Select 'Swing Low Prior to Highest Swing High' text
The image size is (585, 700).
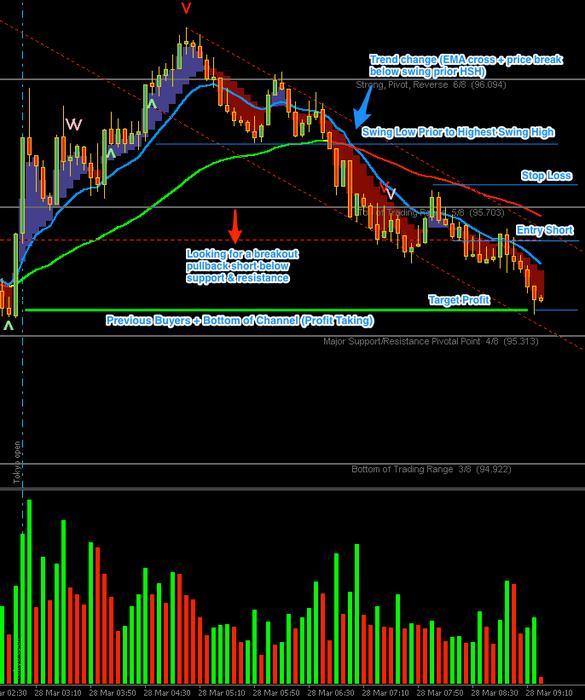[x=458, y=132]
